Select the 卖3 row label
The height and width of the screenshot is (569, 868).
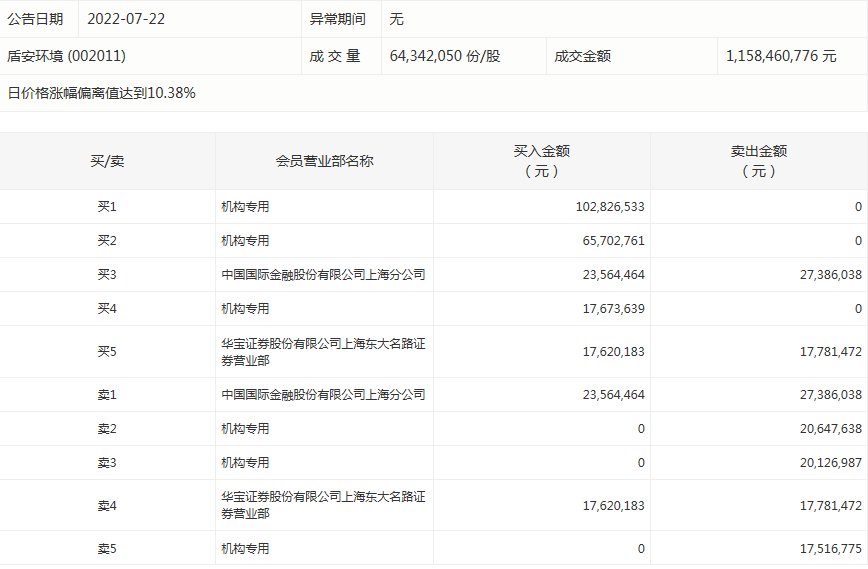pos(107,463)
